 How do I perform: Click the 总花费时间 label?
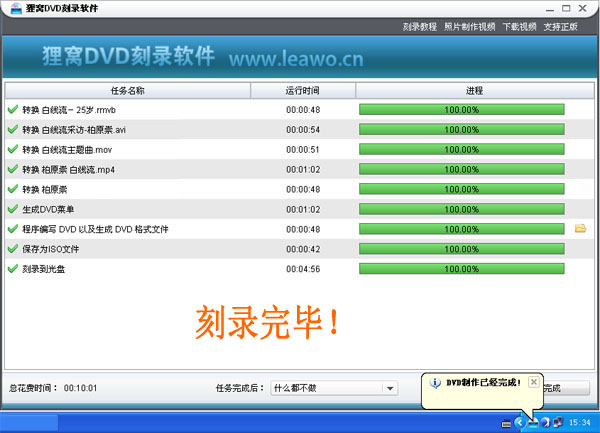pyautogui.click(x=33, y=388)
